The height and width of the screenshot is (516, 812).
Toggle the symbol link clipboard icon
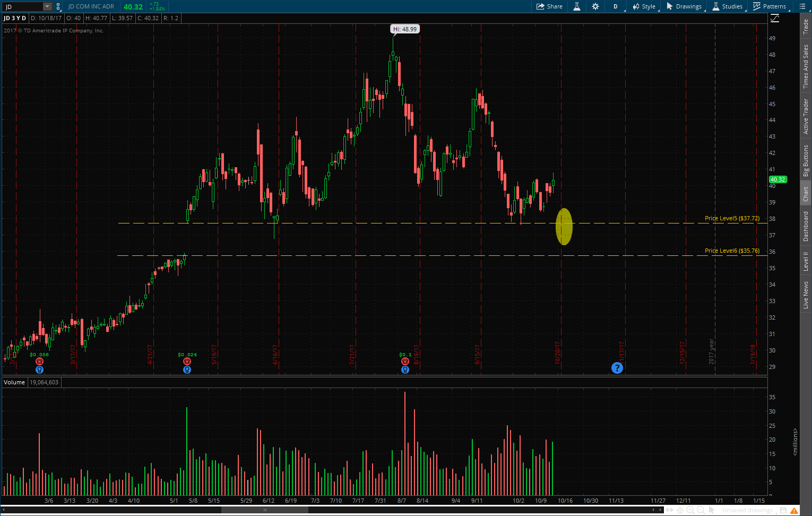[x=58, y=6]
